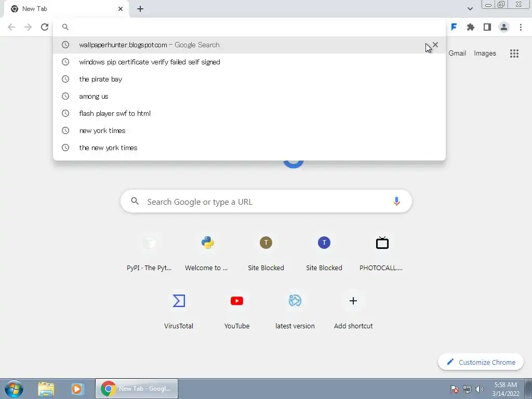Open Gmail link
532x399 pixels.
pyautogui.click(x=457, y=54)
